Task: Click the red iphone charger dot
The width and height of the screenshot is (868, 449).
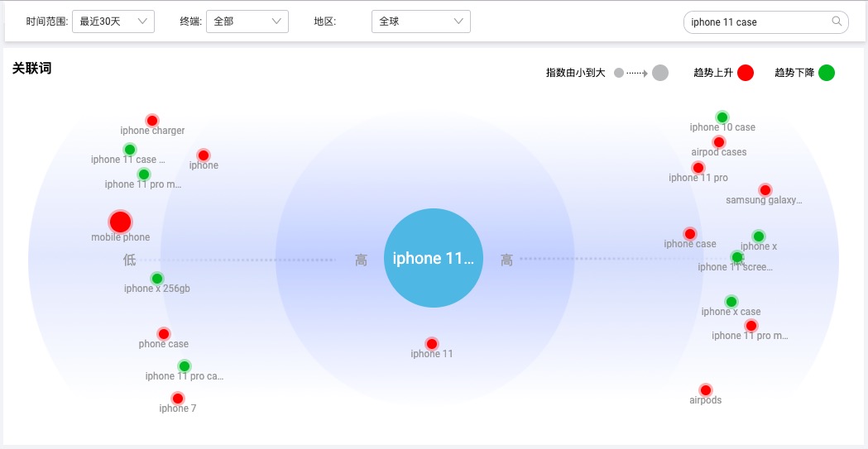Action: coord(152,121)
